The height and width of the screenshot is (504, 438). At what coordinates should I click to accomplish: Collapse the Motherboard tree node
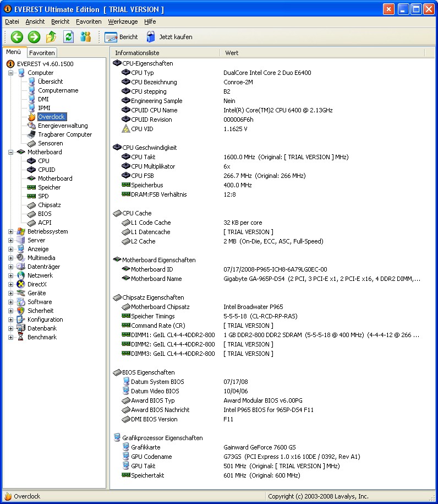coord(10,152)
